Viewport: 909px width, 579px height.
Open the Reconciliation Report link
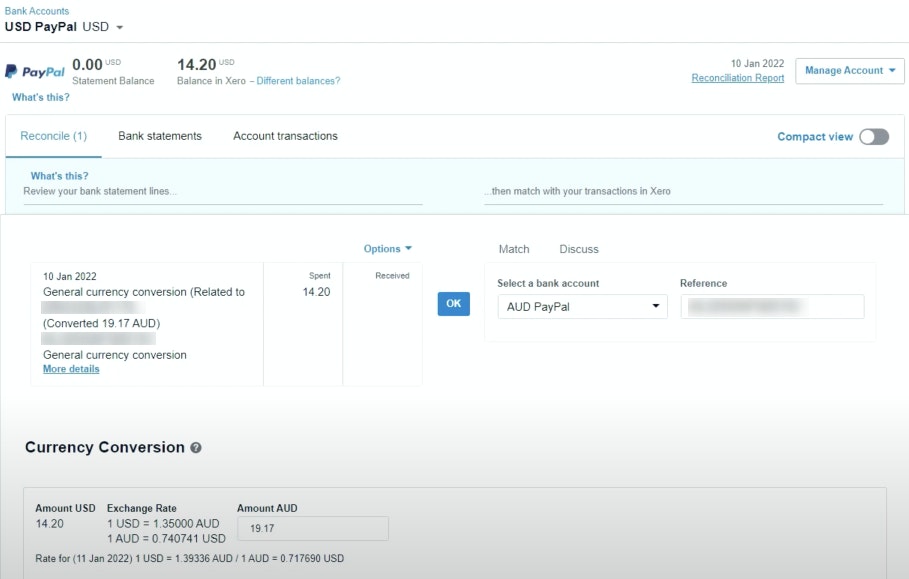(x=737, y=78)
